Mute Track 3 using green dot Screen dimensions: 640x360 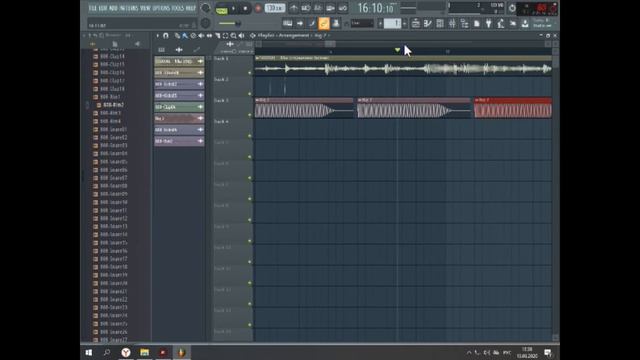coord(250,115)
